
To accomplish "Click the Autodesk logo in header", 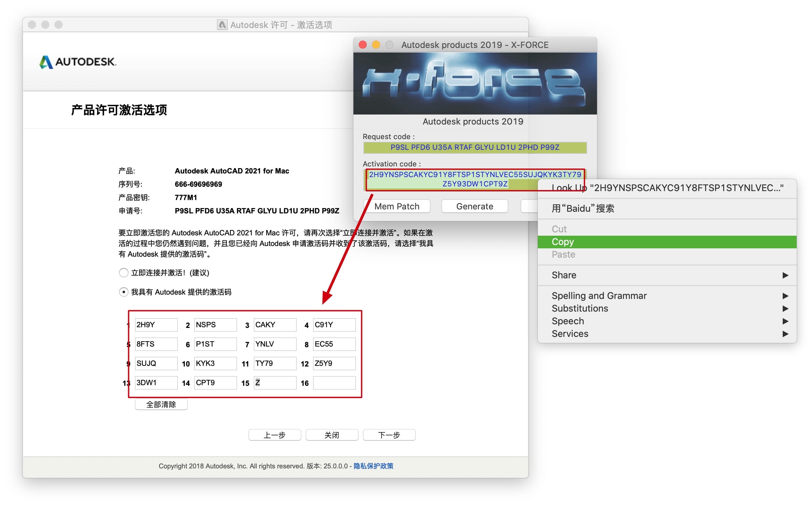I will [78, 62].
